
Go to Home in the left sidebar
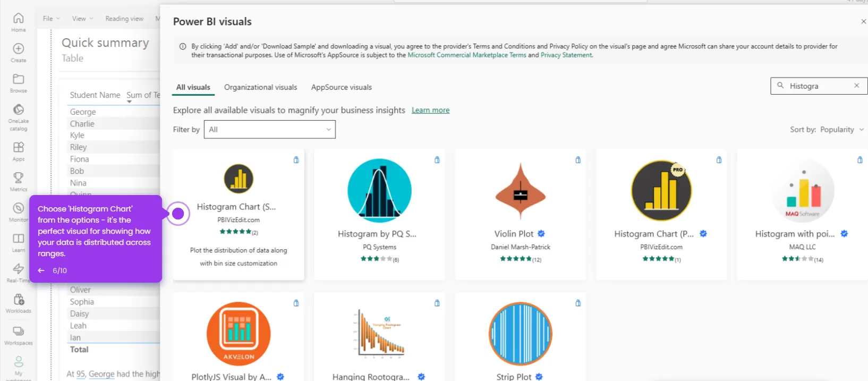[x=19, y=22]
